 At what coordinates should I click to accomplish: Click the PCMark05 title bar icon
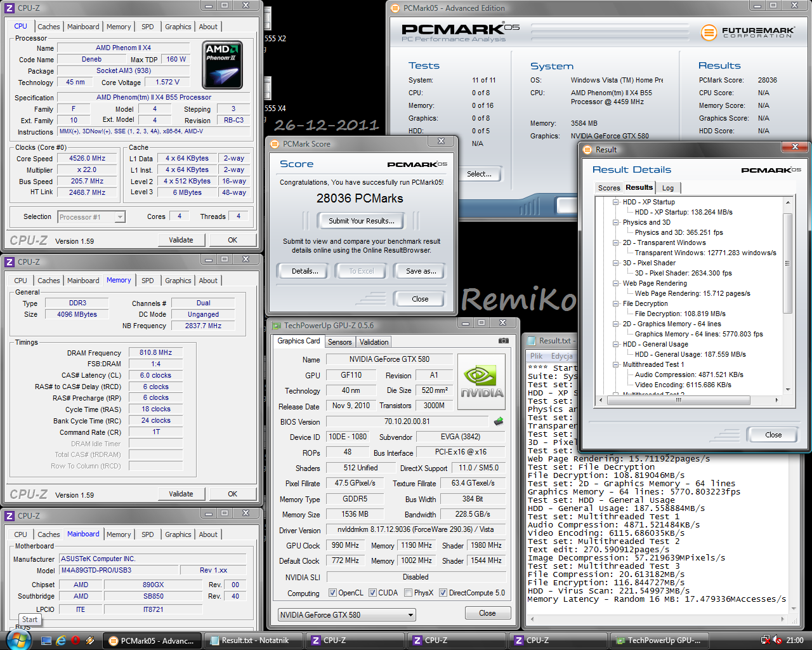(x=395, y=8)
